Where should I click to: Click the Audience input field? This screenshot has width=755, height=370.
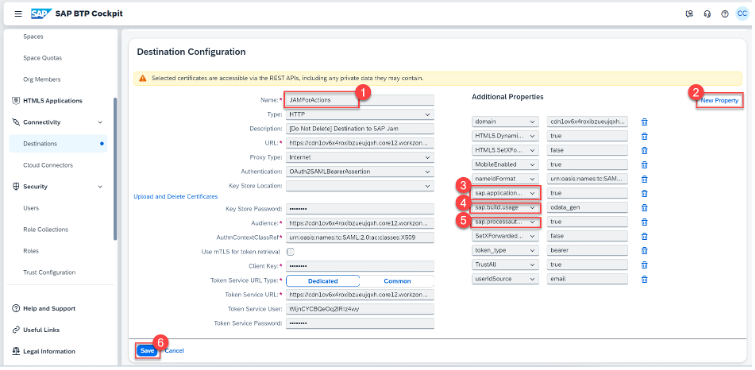(360, 224)
